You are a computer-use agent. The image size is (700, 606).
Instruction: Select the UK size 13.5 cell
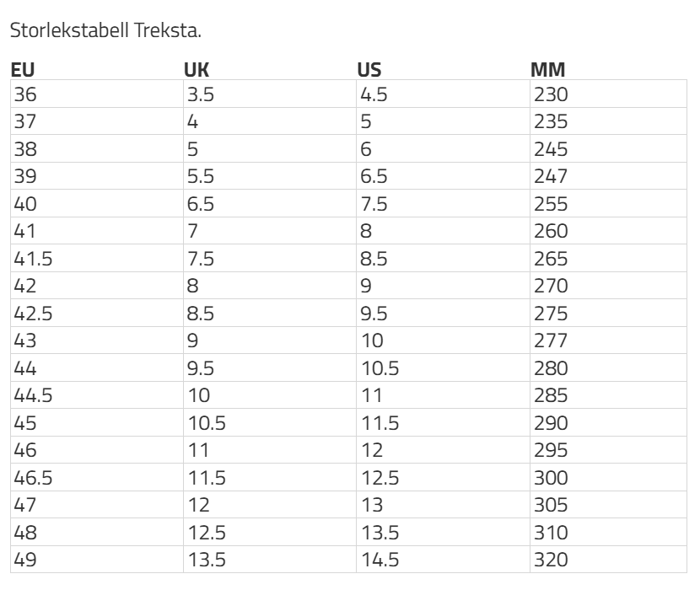270,559
